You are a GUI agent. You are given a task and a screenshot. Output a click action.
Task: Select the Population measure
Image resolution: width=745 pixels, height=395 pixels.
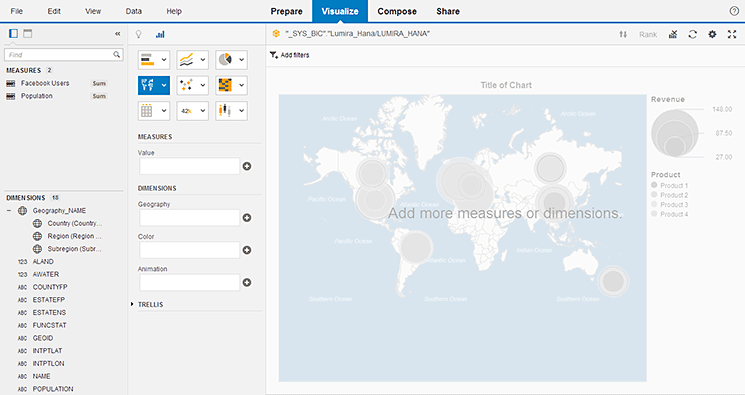(x=37, y=96)
